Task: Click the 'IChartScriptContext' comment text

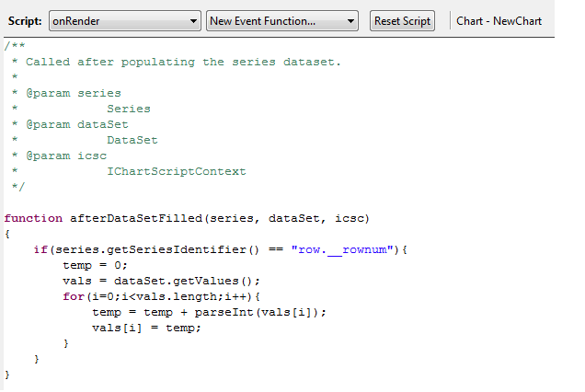Action: (177, 171)
